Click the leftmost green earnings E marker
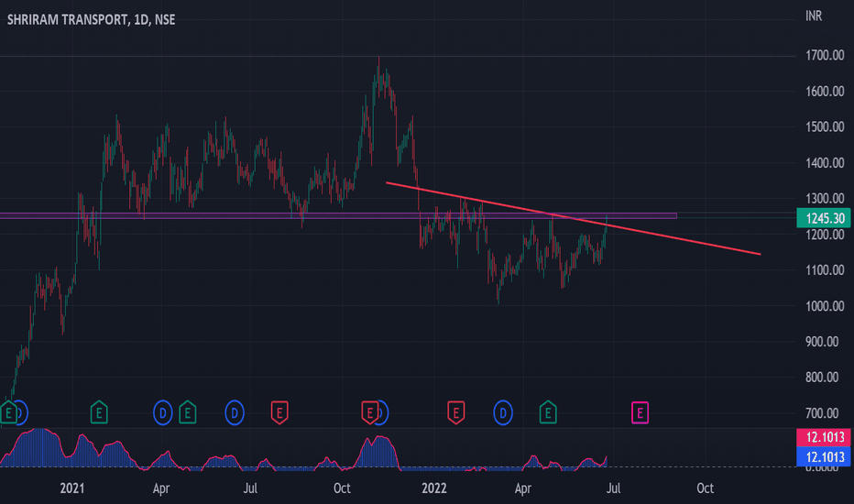 8,412
